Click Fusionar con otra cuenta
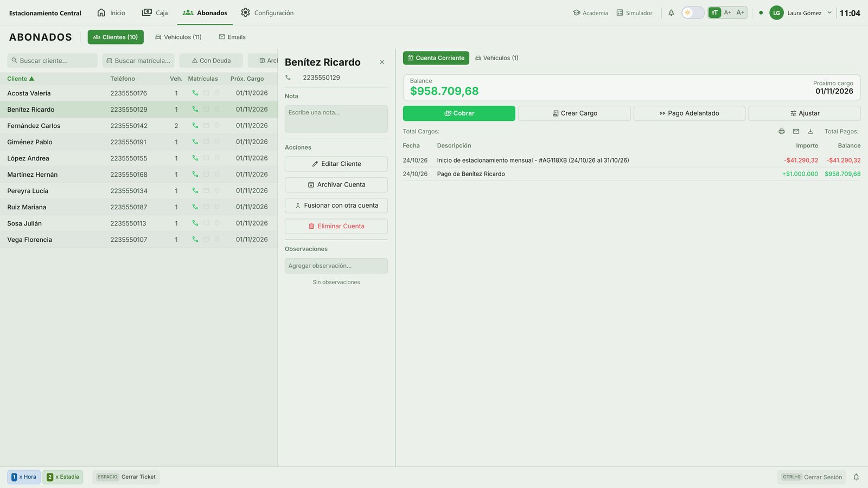Viewport: 868px width, 488px height. (x=336, y=206)
